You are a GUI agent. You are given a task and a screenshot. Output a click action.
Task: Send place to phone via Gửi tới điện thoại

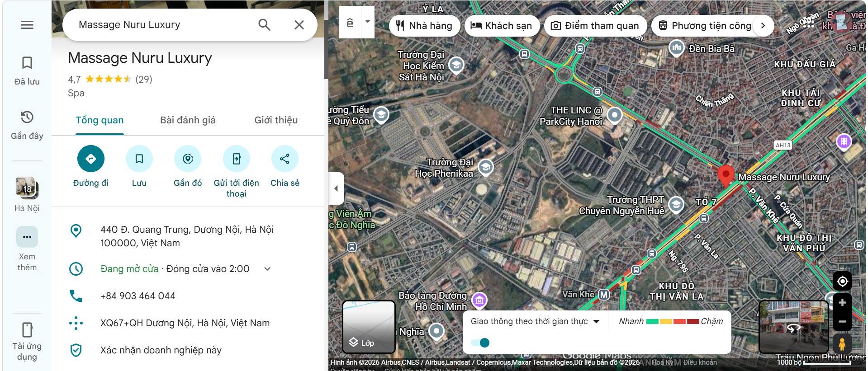(237, 159)
